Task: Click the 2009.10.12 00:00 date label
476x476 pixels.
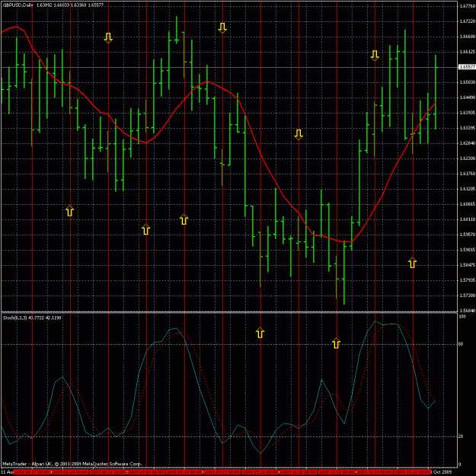Action: [x=337, y=472]
